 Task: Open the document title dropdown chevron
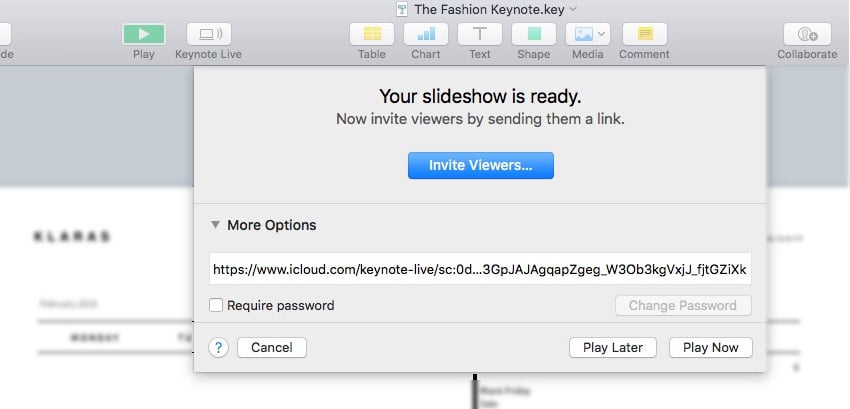pyautogui.click(x=573, y=9)
